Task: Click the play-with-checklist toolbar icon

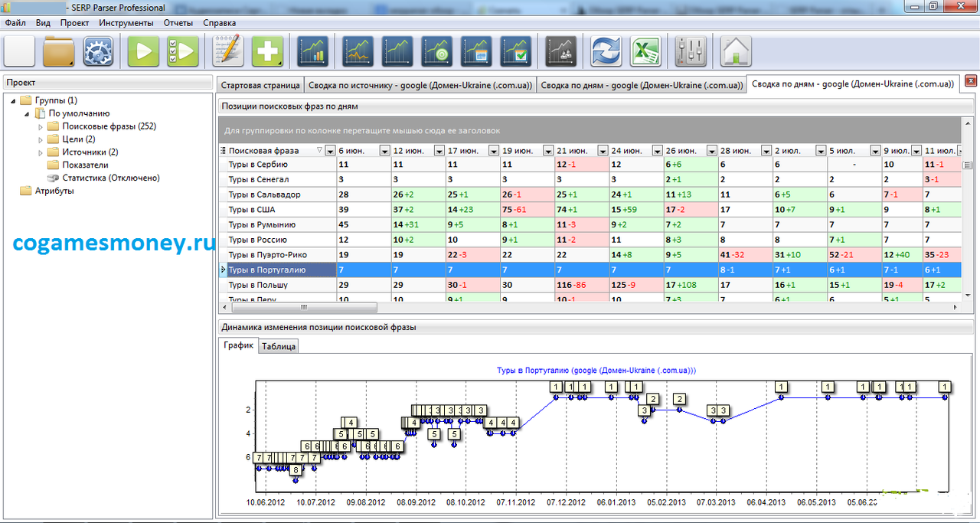Action: [183, 52]
